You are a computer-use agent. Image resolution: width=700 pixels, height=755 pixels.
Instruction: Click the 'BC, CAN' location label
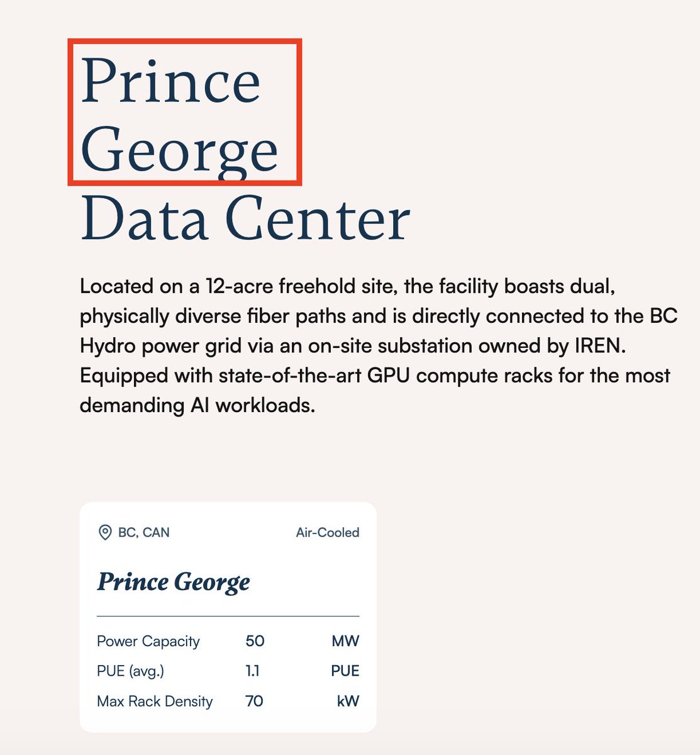pos(143,533)
